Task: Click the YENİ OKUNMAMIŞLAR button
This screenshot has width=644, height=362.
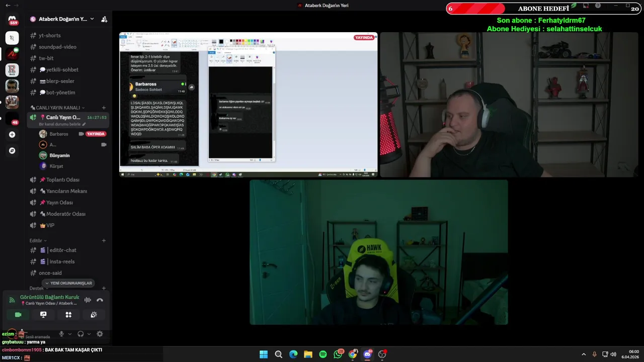Action: point(68,283)
